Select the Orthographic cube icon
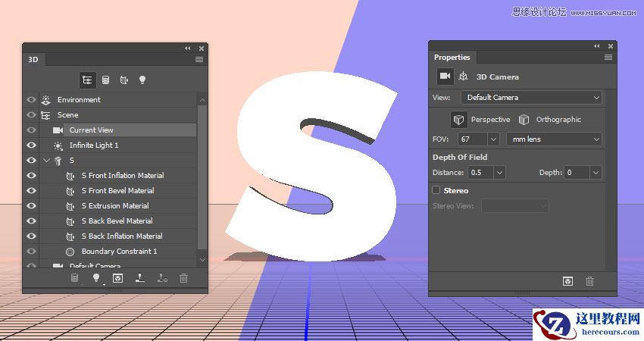Viewport: 644px width, 341px height. pos(524,120)
